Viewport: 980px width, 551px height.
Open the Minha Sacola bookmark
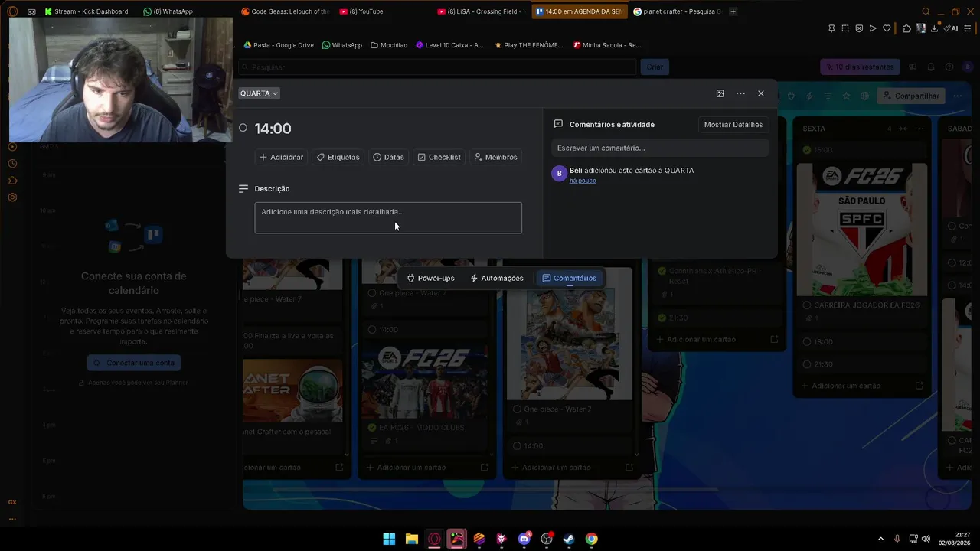pos(607,45)
